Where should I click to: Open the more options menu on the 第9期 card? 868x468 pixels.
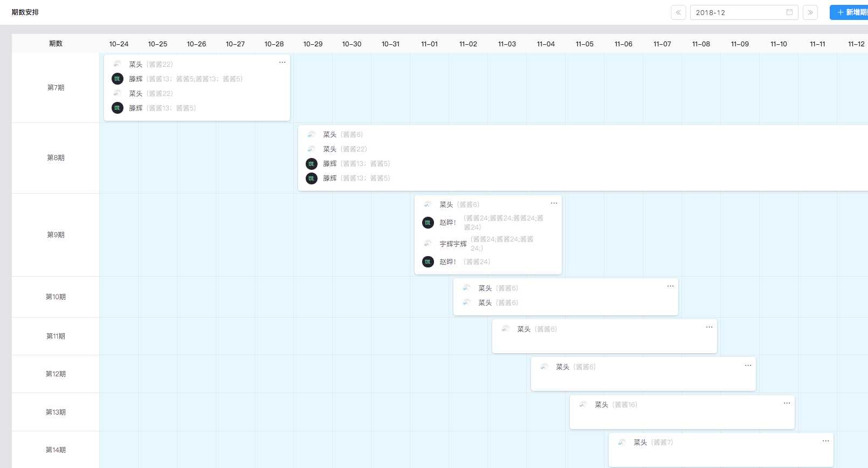click(554, 203)
